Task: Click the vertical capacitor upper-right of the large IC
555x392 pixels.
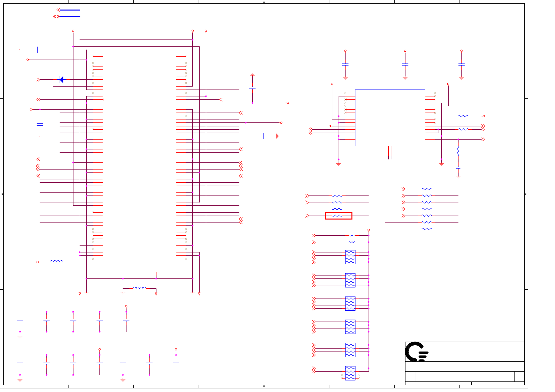Action: coord(252,88)
